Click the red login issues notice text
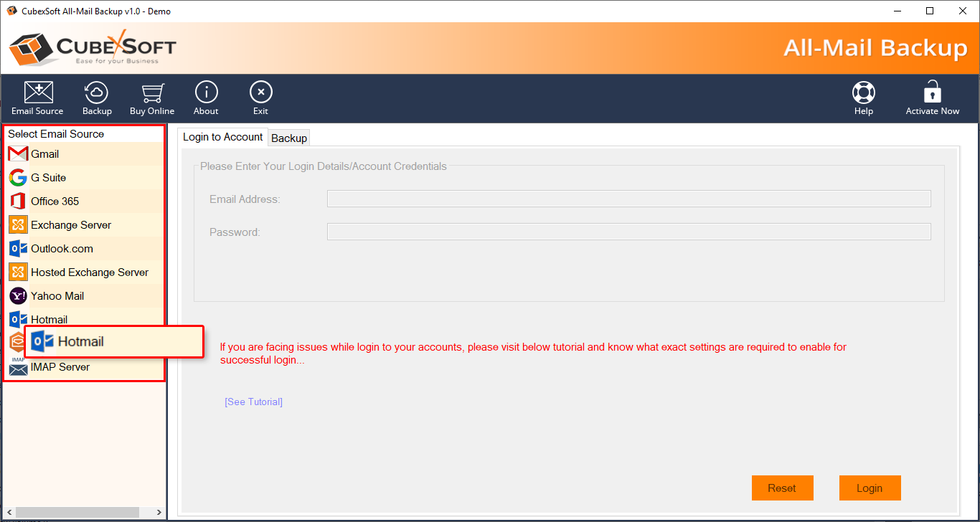Screen dimensions: 980x522 coord(533,353)
